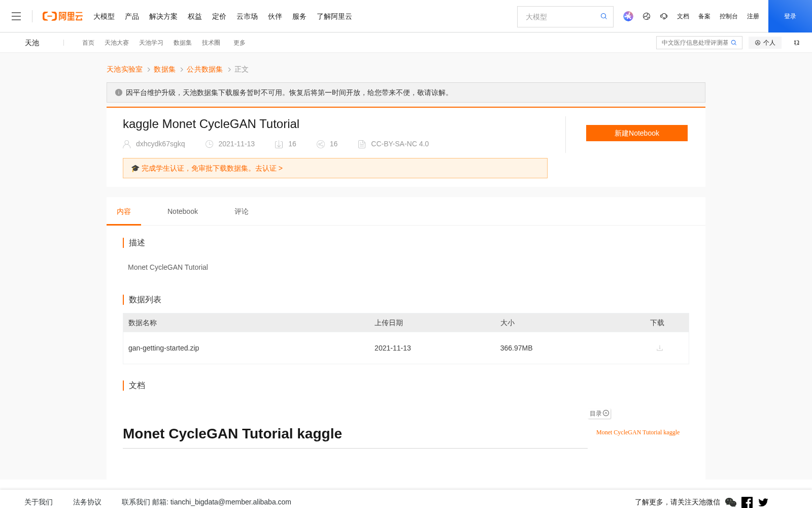Screen dimensions: 812x508
Task: Click the download count icon
Action: pos(279,144)
